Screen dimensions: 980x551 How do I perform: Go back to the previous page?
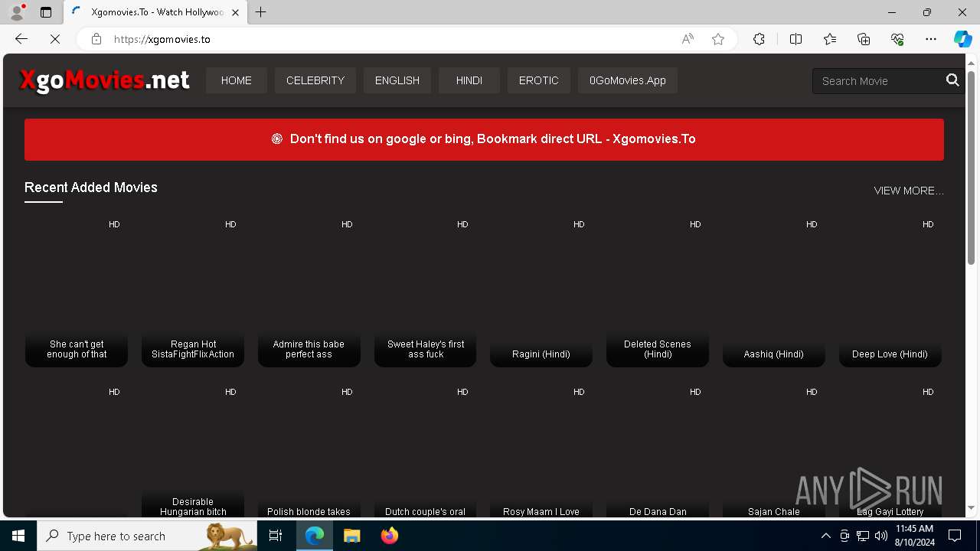[21, 39]
